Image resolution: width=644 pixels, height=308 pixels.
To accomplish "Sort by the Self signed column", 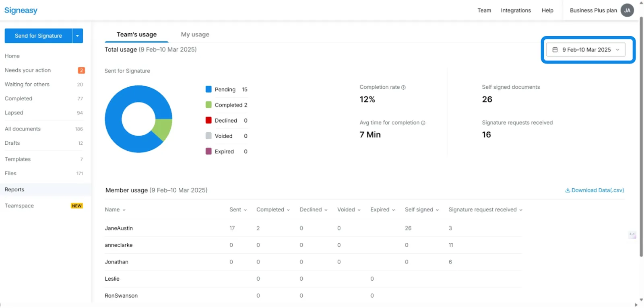I will (422, 210).
